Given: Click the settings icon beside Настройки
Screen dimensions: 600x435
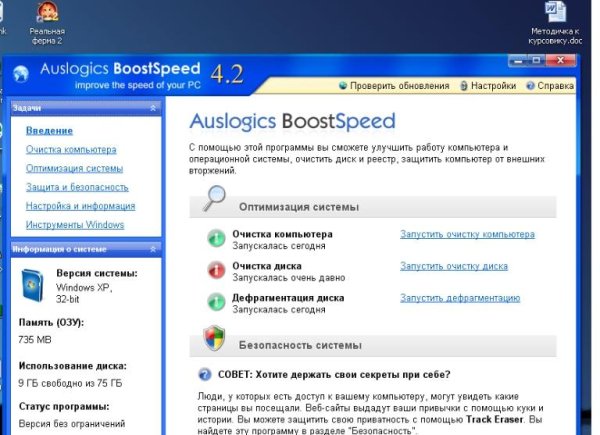Looking at the screenshot, I should click(x=464, y=86).
